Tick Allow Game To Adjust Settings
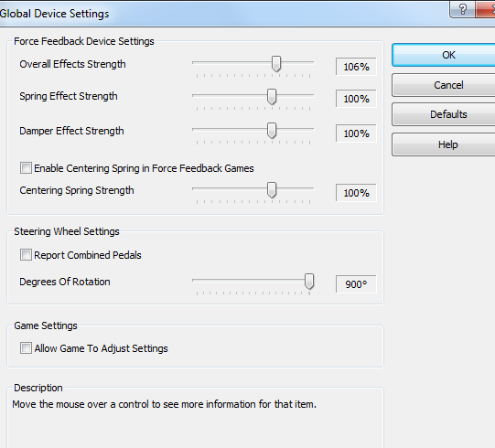The image size is (495, 448). 26,348
